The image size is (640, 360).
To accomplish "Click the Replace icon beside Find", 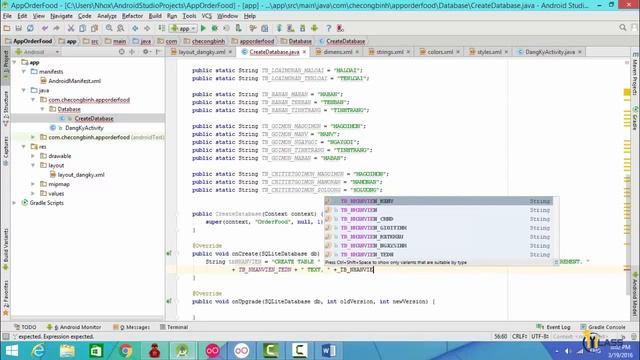I will click(120, 28).
